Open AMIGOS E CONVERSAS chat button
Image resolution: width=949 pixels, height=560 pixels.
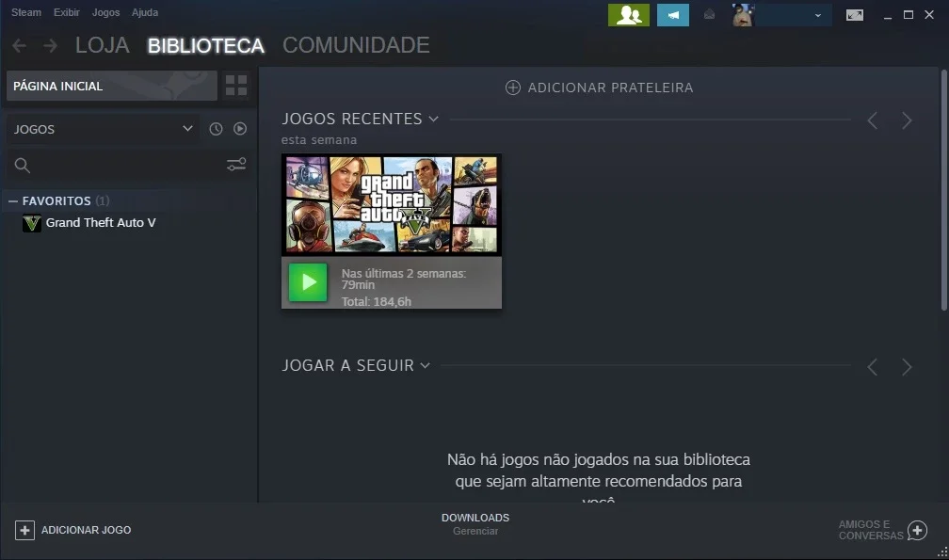tap(882, 531)
